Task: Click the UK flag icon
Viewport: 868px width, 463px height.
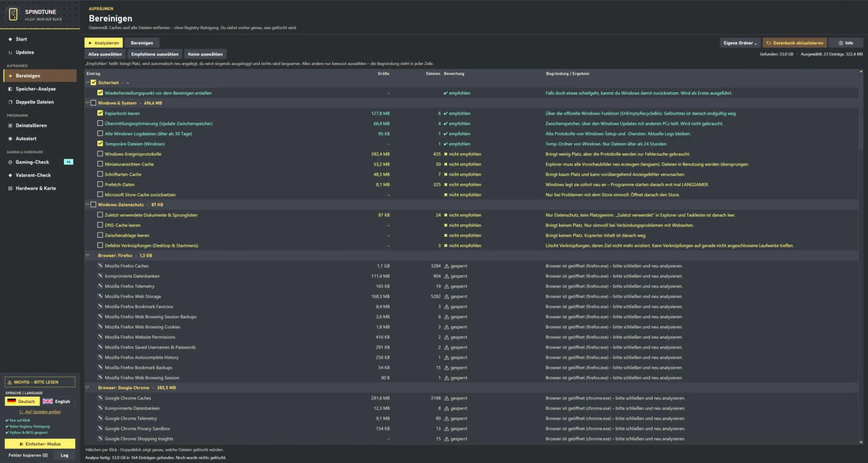Action: [x=47, y=401]
